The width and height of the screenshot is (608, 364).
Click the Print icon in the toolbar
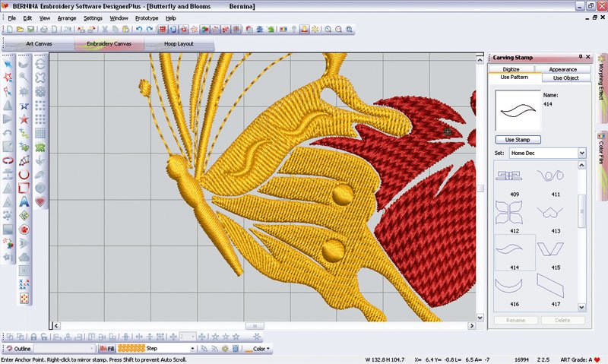pos(44,30)
